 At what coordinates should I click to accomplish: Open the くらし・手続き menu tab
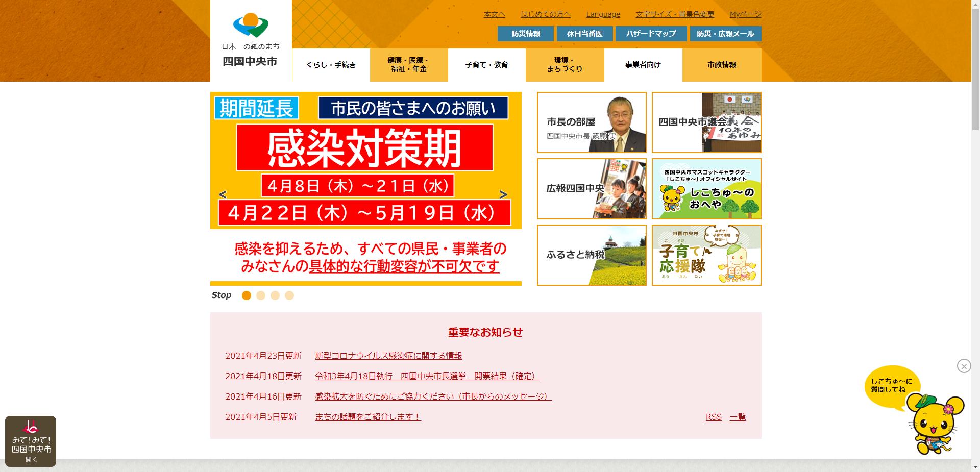(331, 65)
